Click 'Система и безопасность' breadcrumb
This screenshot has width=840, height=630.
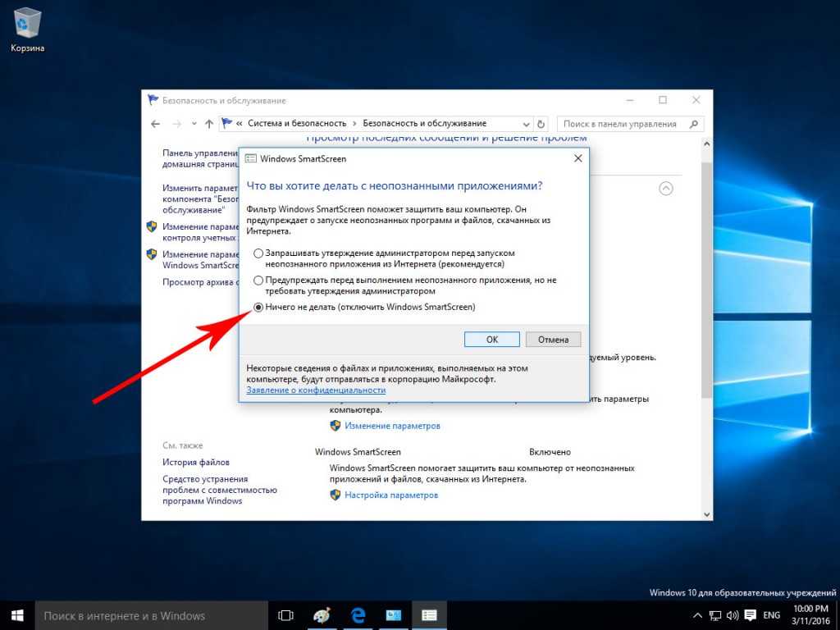[x=297, y=123]
